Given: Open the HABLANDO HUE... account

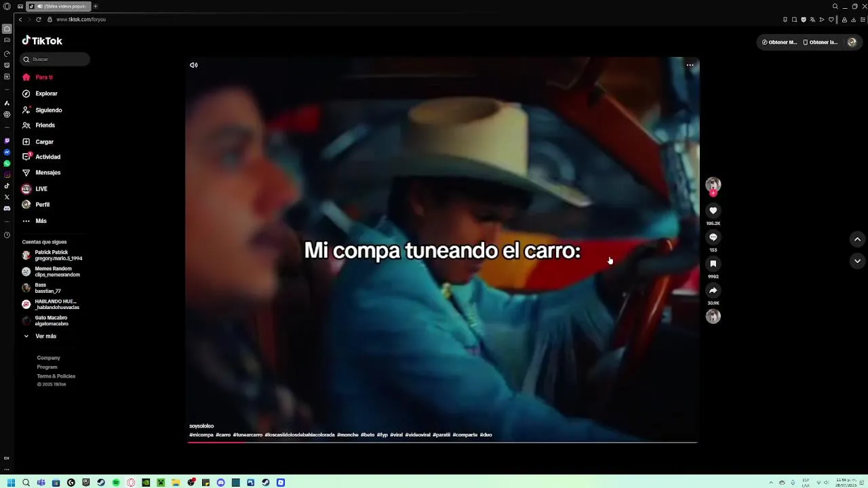Looking at the screenshot, I should 51,304.
